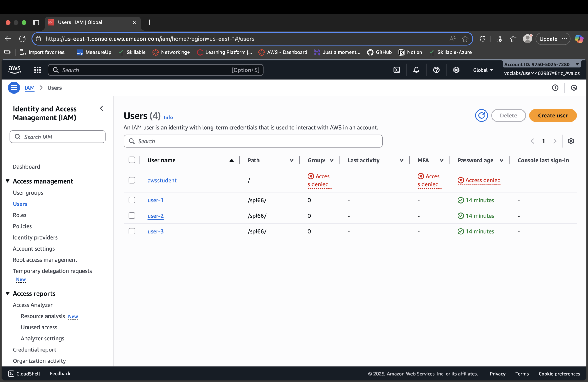Open the Help panel icon
588x382 pixels.
[436, 70]
